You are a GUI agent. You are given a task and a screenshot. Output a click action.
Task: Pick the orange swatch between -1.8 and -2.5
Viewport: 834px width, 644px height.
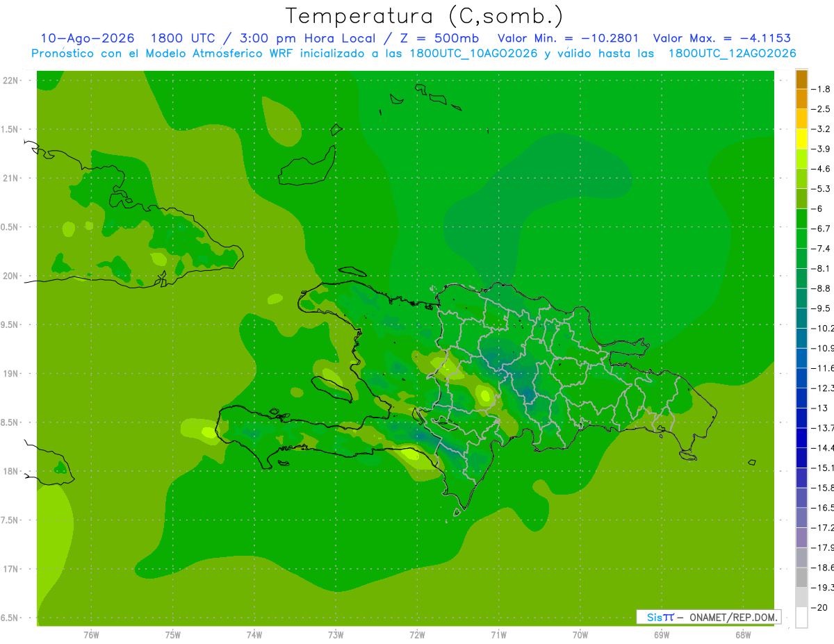801,99
